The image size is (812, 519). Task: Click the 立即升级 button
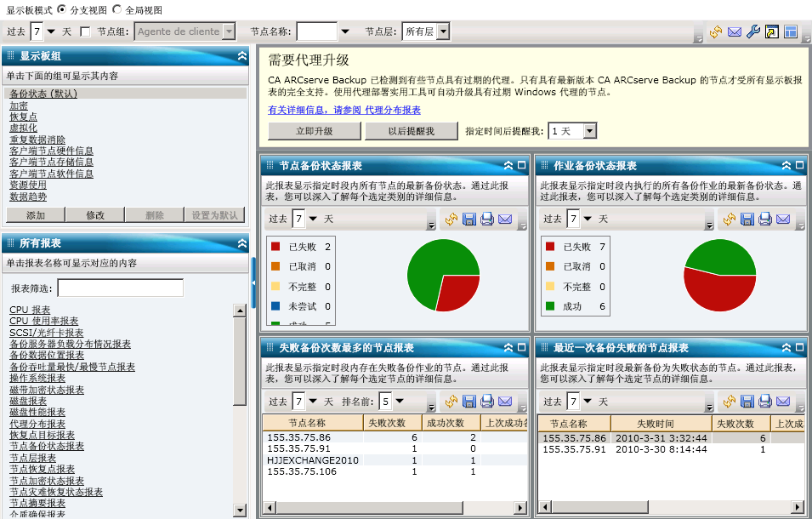click(x=314, y=131)
